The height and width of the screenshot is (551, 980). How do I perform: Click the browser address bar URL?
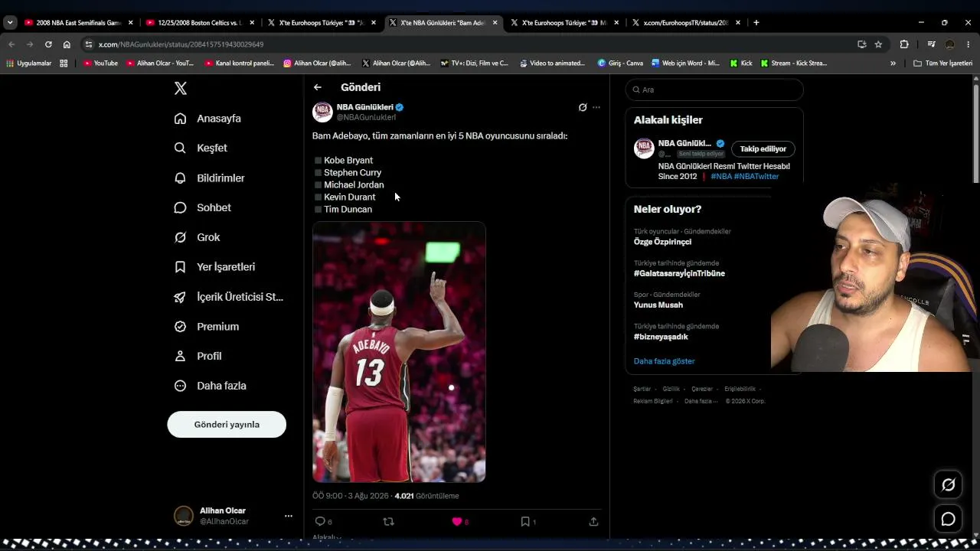click(181, 44)
